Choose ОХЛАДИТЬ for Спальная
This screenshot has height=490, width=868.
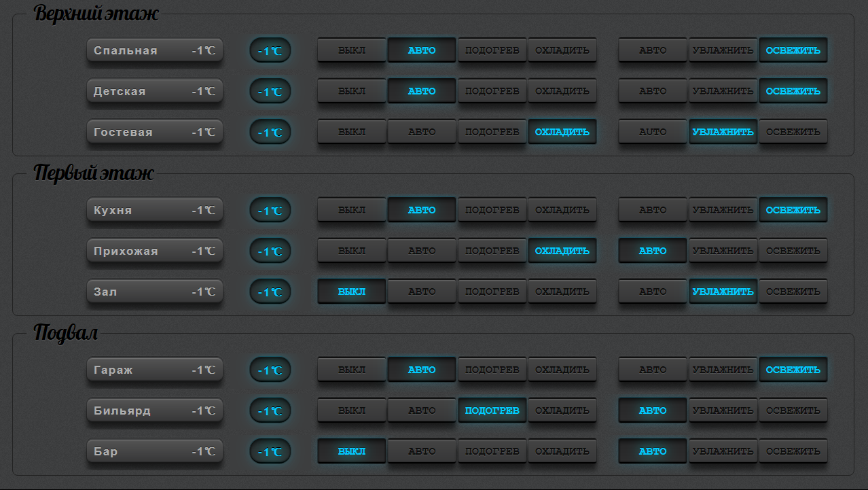[x=562, y=50]
